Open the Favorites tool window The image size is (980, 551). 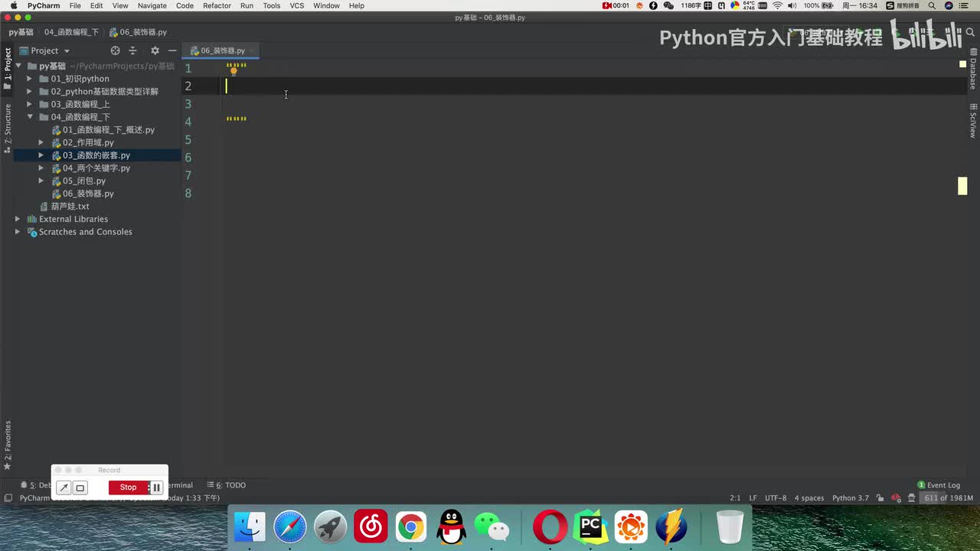[x=8, y=445]
